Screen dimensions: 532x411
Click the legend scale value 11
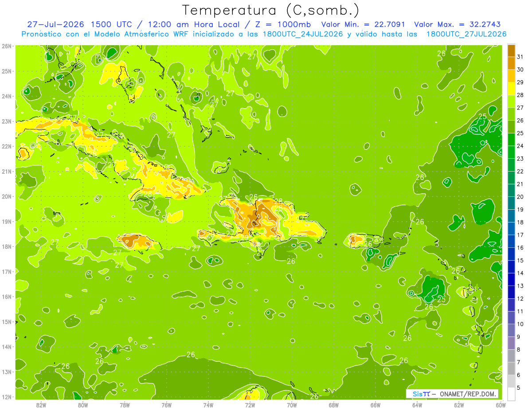(520, 311)
